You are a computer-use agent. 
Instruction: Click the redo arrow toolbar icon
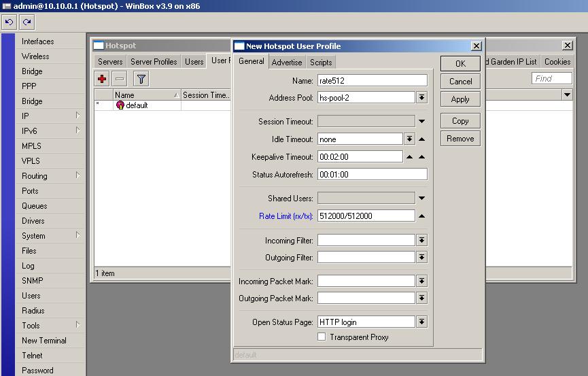tap(27, 22)
